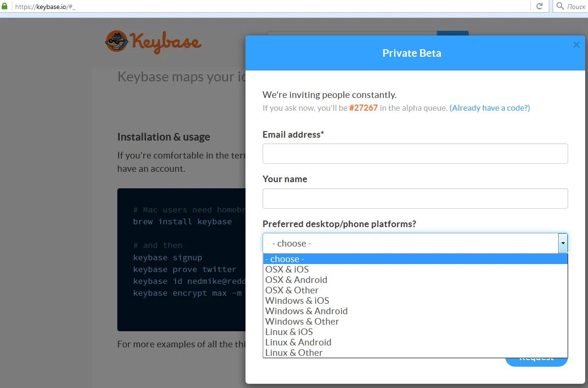This screenshot has width=588, height=388.
Task: Select the highlighted '- choose -' option
Action: click(x=415, y=259)
